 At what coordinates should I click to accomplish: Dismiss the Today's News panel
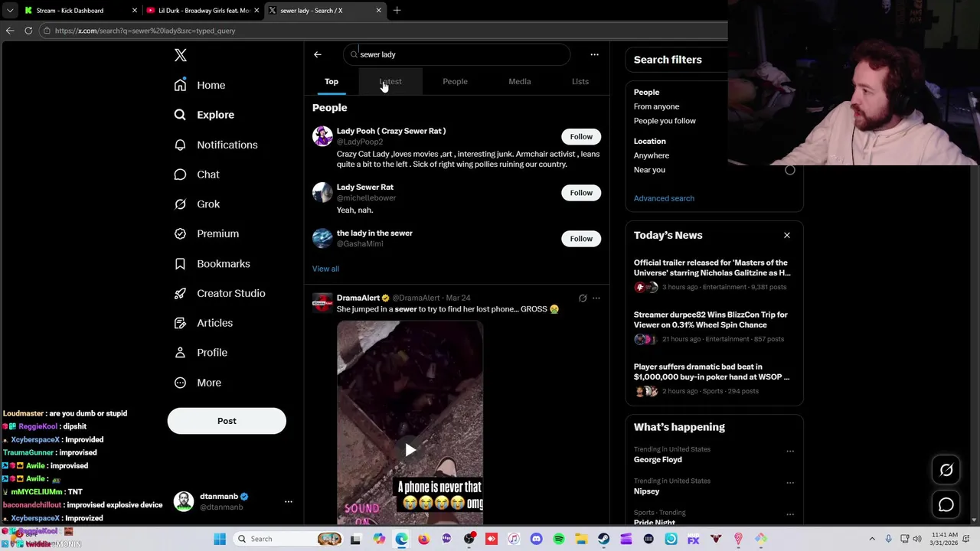pos(787,235)
